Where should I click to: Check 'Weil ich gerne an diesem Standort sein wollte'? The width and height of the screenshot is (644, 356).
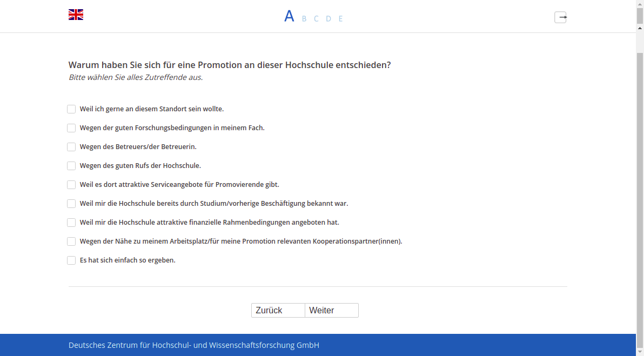tap(71, 109)
